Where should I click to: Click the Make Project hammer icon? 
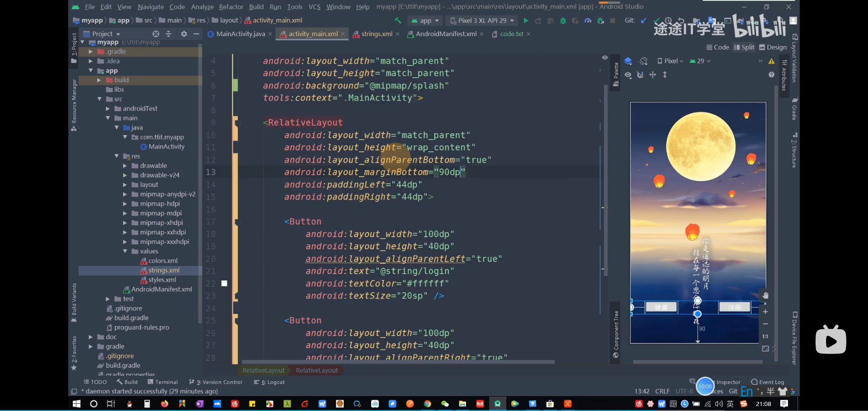[x=398, y=20]
